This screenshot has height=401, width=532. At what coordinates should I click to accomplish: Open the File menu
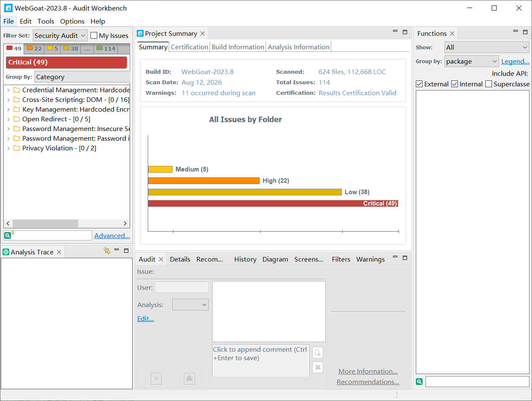pos(8,21)
